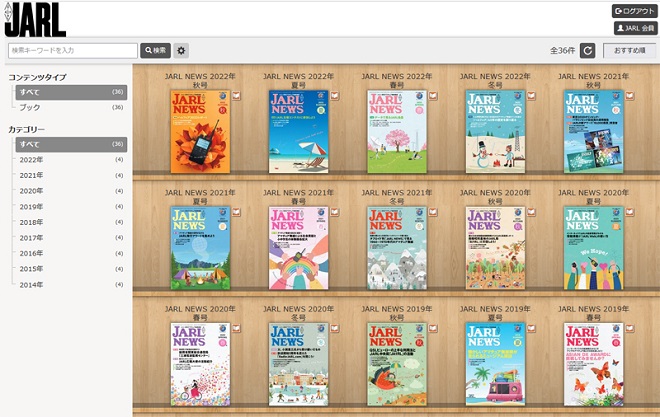This screenshot has width=660, height=417.
Task: Filter by 2021年 category
Action: tap(71, 175)
